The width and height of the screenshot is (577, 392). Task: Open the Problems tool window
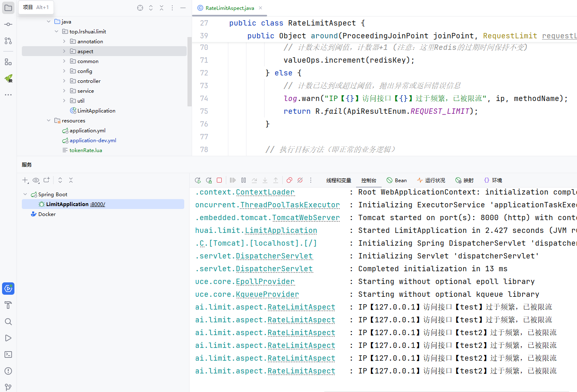(8, 371)
